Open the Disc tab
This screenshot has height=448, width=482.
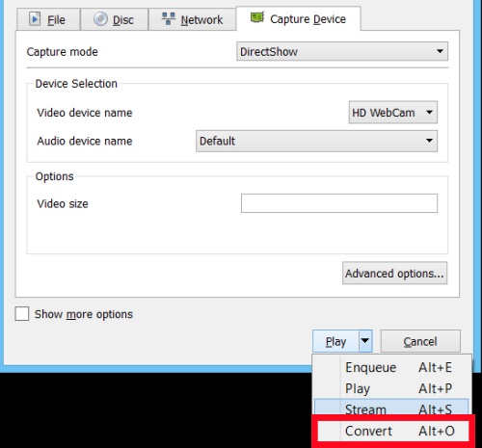(115, 19)
